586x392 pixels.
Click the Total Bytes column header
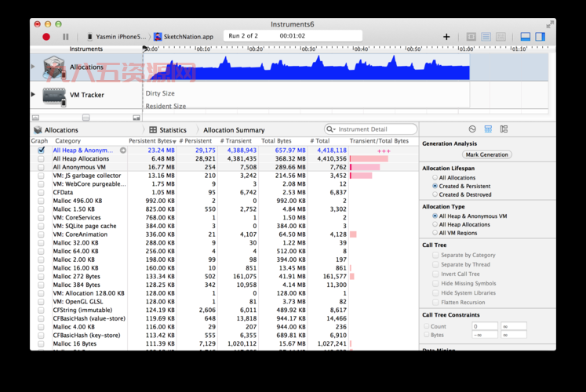click(276, 141)
